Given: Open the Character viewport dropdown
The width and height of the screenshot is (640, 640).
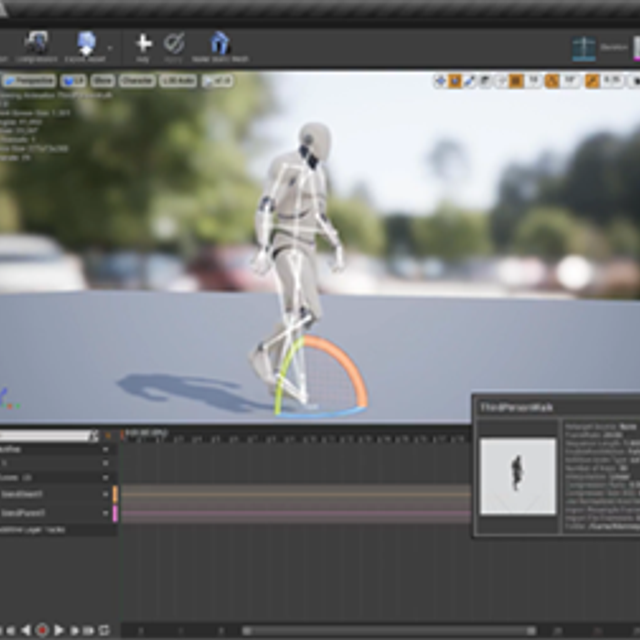Looking at the screenshot, I should [x=137, y=81].
